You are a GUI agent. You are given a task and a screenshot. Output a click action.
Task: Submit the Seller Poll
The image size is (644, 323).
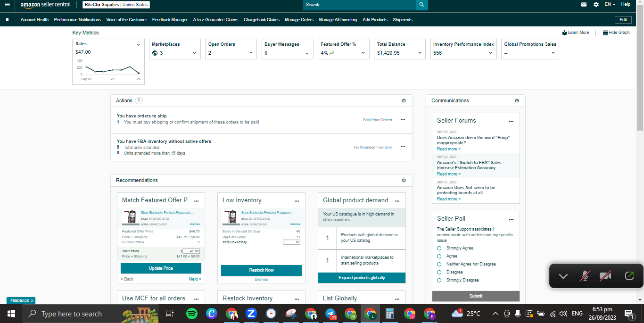coord(476,296)
